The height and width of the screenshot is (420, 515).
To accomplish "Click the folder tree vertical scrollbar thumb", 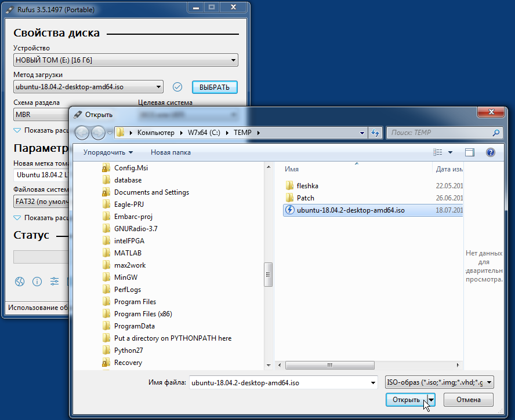I will 269,275.
